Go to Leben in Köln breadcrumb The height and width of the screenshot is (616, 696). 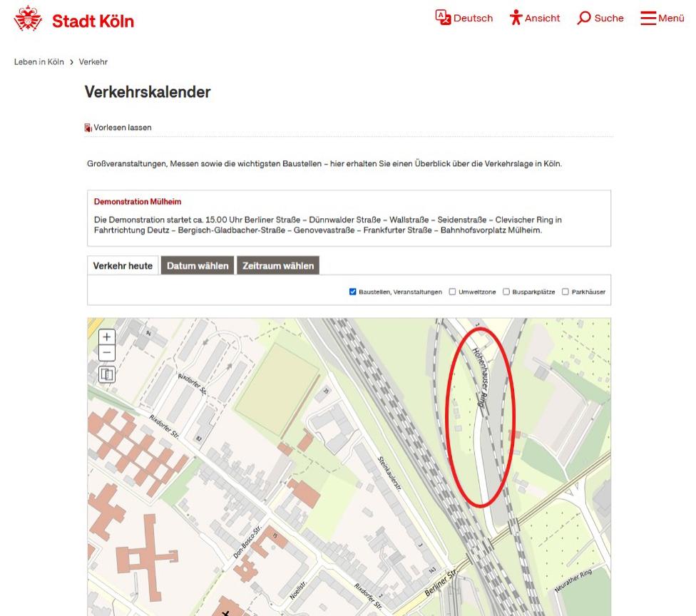click(39, 62)
